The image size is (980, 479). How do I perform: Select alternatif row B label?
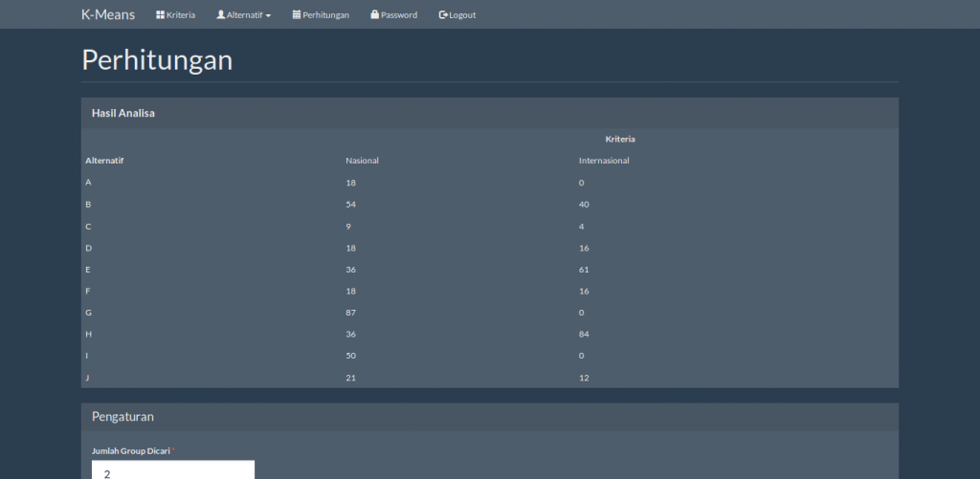[88, 205]
